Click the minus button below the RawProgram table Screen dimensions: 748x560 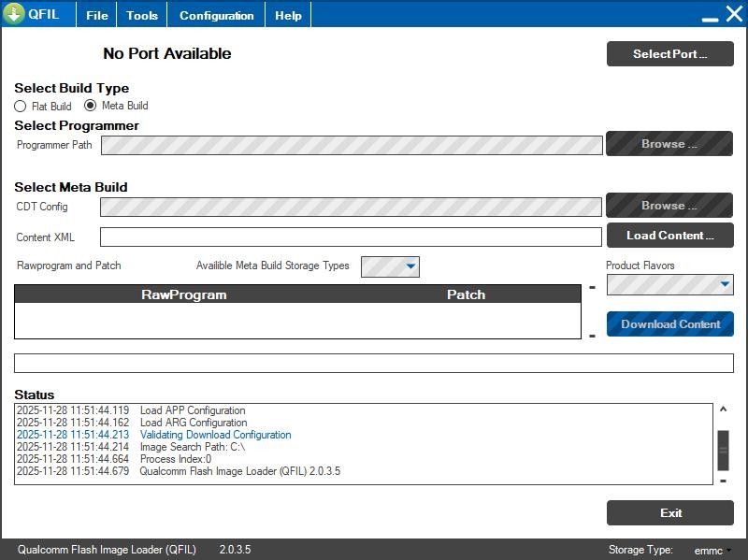coord(593,336)
